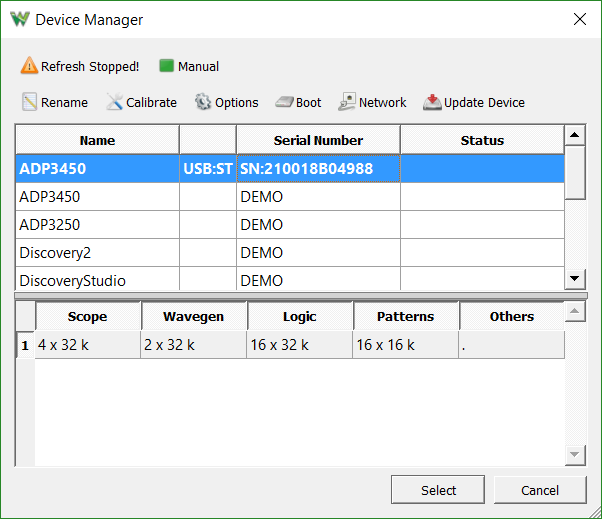Click the 16 x 16 k Patterns cell

pyautogui.click(x=406, y=345)
